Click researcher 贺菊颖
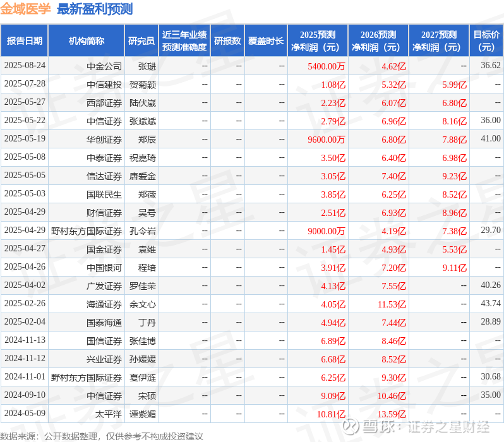Image resolution: width=504 pixels, height=442 pixels. (143, 85)
